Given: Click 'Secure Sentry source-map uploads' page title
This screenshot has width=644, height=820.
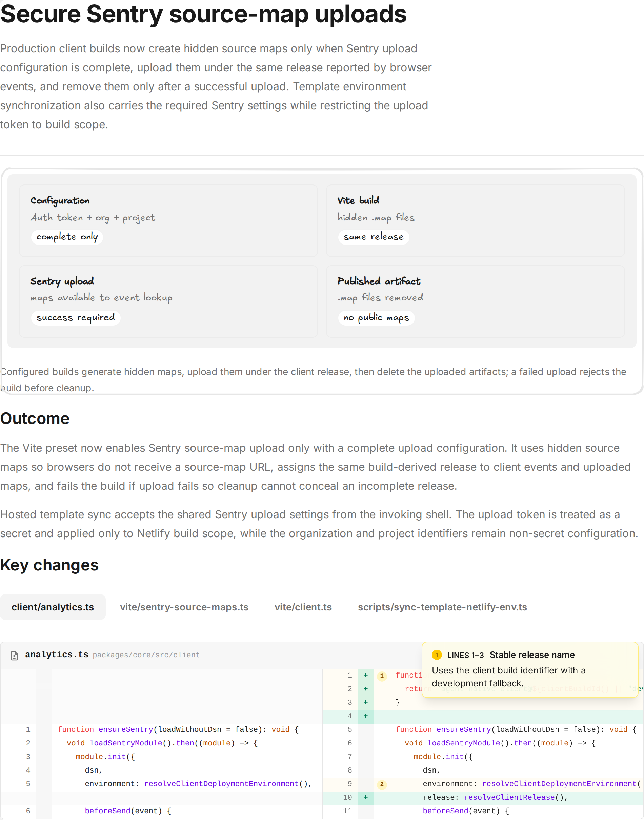Looking at the screenshot, I should click(x=204, y=14).
